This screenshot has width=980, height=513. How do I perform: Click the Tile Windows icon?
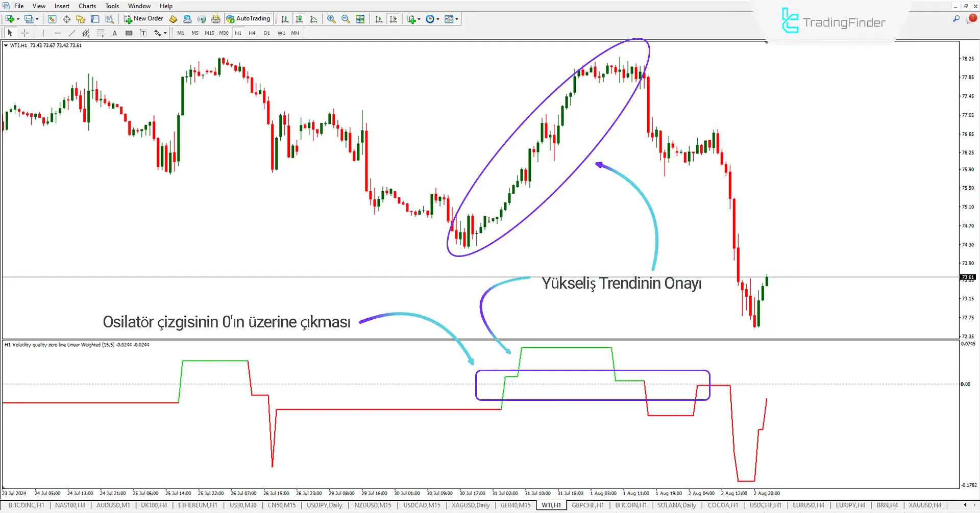pyautogui.click(x=360, y=19)
